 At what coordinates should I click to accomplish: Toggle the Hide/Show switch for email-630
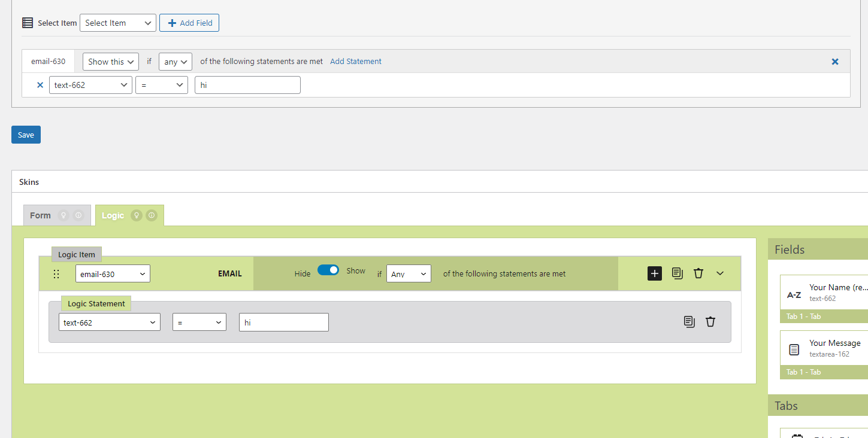[328, 270]
